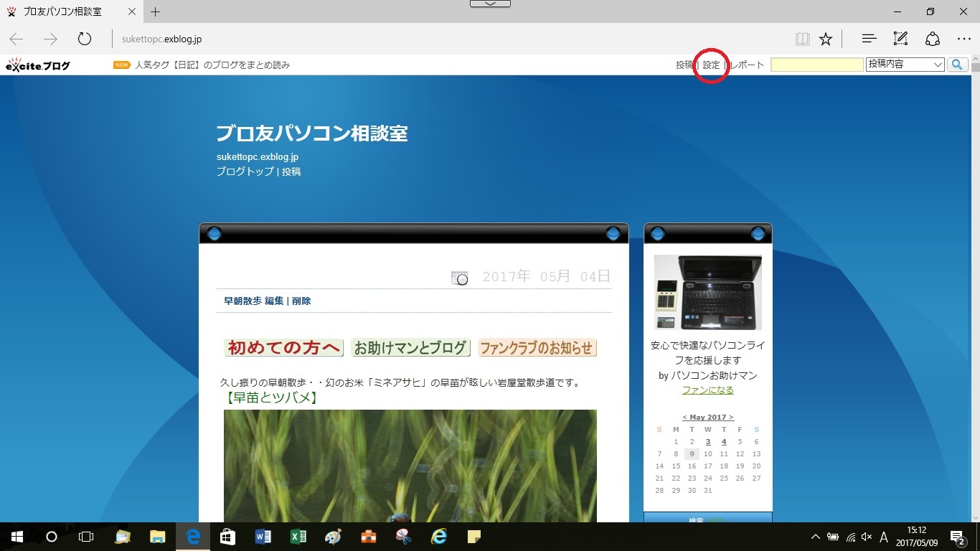Click 編集 to edit the post
This screenshot has width=980, height=551.
274,301
